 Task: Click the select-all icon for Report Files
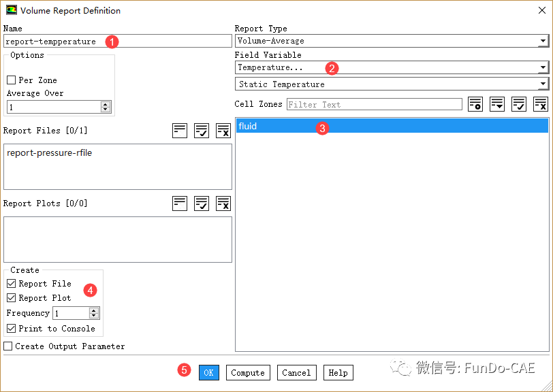pos(202,131)
